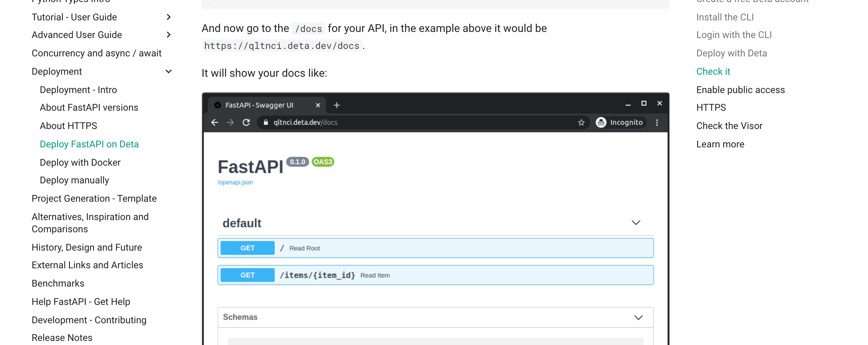Jump to Check the Visor section
868x345 pixels.
click(729, 126)
